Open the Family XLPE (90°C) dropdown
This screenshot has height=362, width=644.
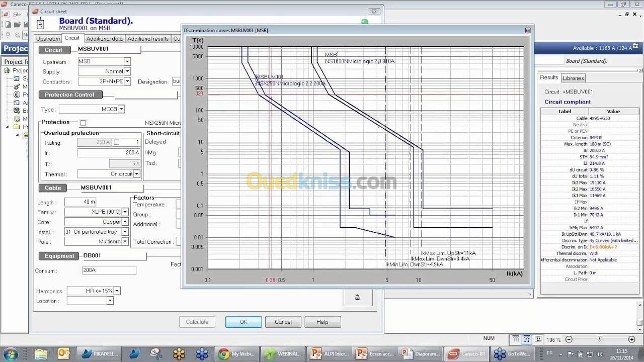pos(125,212)
